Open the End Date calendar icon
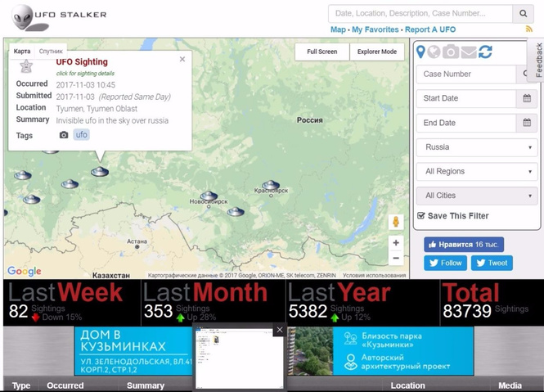The height and width of the screenshot is (392, 544). pos(527,123)
